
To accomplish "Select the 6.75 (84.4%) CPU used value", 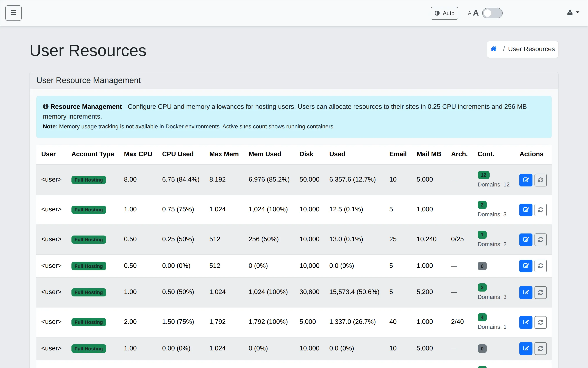I will click(x=180, y=179).
